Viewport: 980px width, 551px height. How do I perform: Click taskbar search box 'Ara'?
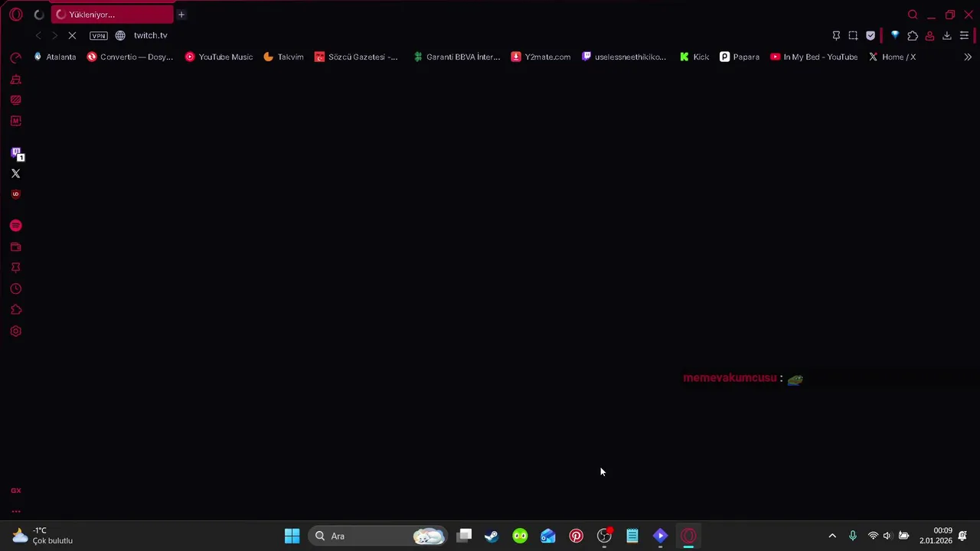point(379,536)
